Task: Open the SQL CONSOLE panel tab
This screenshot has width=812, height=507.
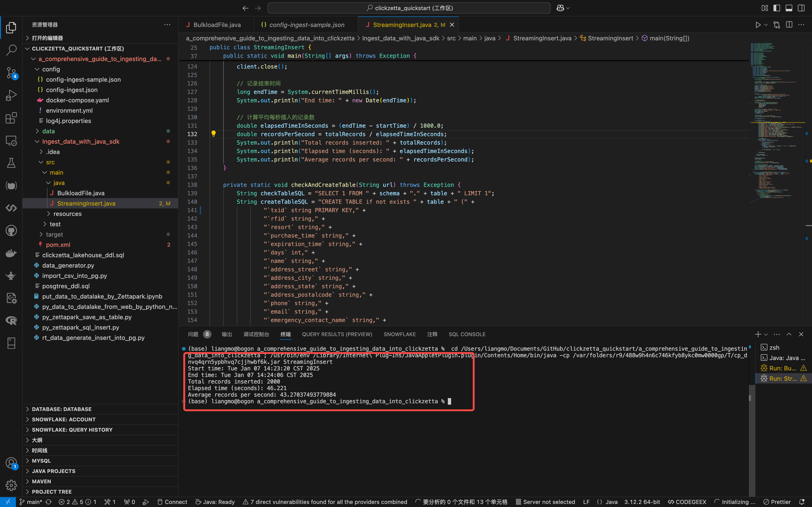Action: pos(467,334)
